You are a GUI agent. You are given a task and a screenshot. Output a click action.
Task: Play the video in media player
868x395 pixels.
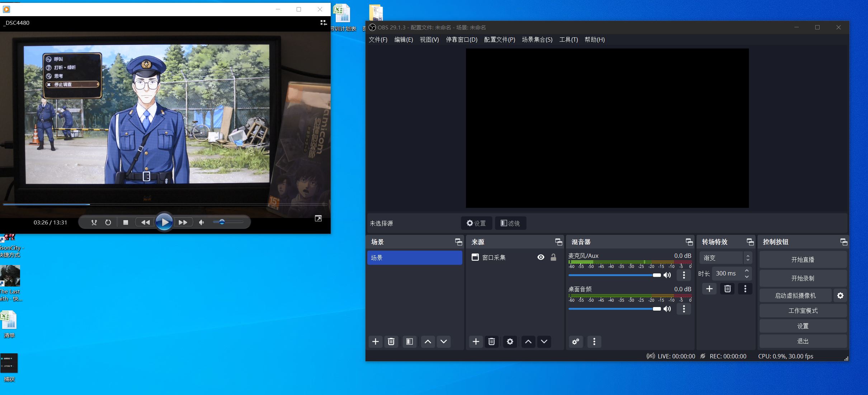tap(164, 222)
